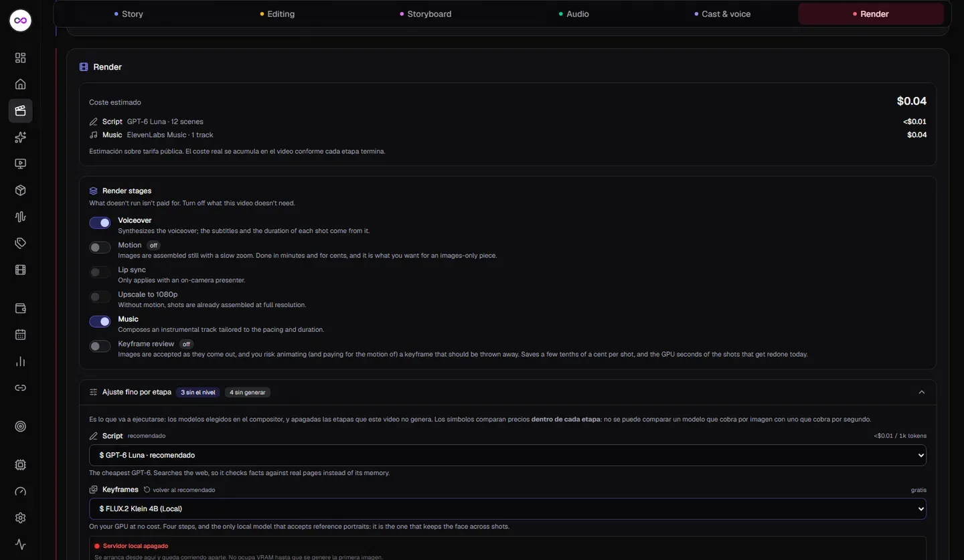Screen dimensions: 964x560
Task: Open the infinity logo home
Action: 21,21
